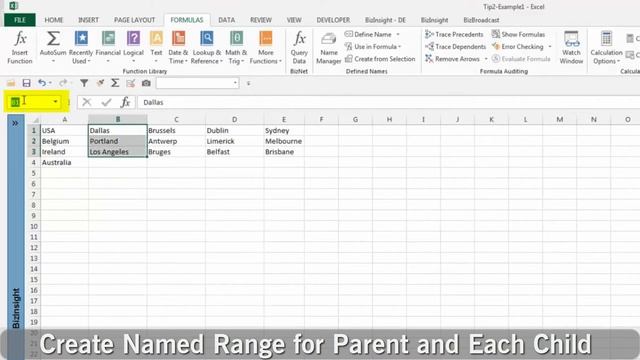Switch to the DEVELOPER tab
The height and width of the screenshot is (360, 640).
tap(333, 20)
